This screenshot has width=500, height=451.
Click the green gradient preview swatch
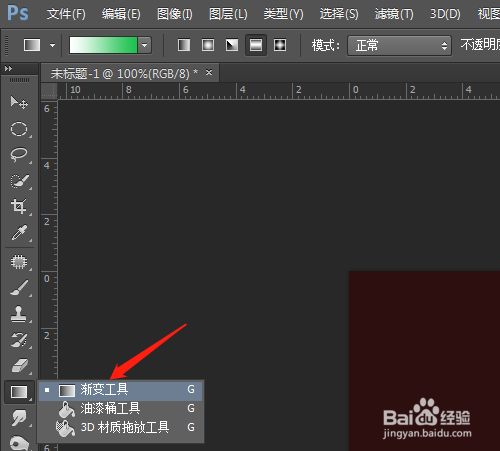pos(103,45)
